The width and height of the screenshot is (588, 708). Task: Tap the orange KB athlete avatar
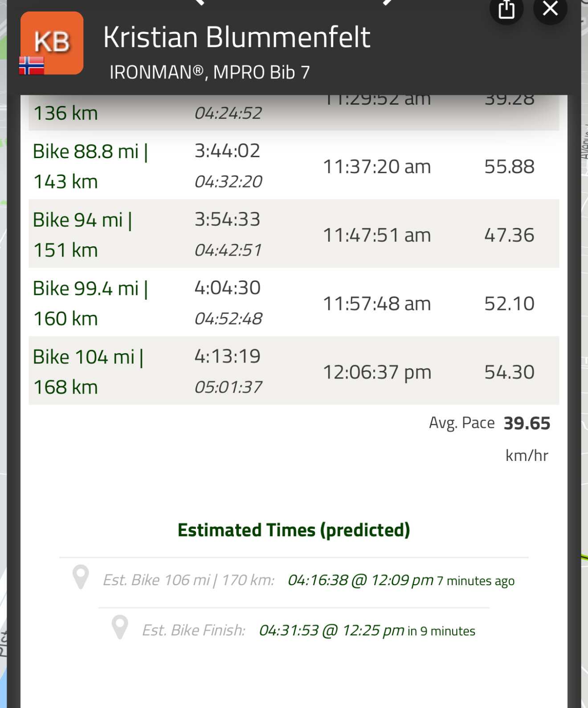coord(52,42)
